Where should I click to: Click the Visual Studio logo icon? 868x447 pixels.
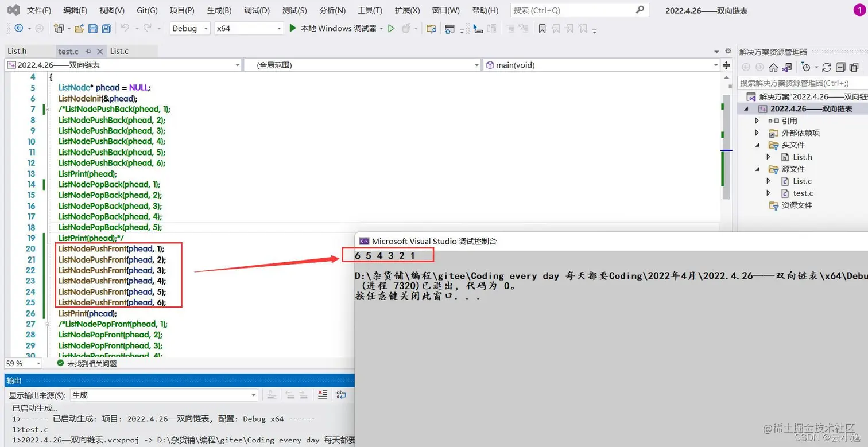coord(13,10)
